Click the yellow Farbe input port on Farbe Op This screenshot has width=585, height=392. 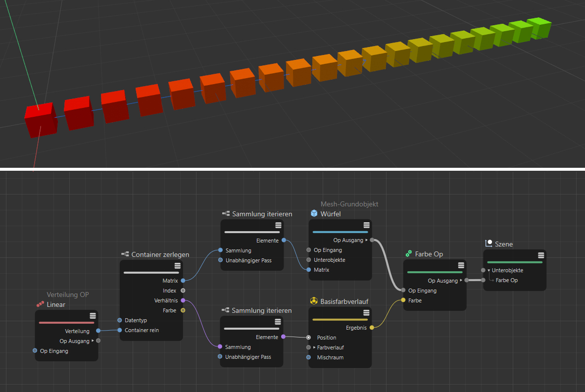pyautogui.click(x=403, y=300)
